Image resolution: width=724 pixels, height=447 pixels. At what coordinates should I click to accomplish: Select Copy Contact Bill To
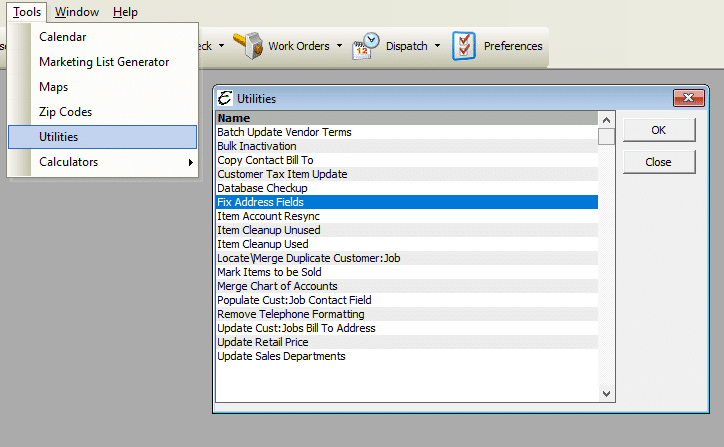407,160
